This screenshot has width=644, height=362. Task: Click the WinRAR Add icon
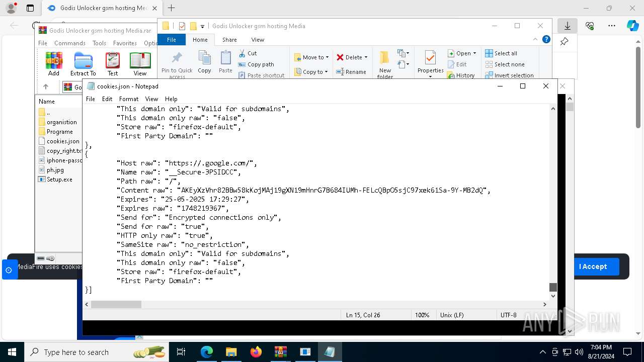coord(54,64)
